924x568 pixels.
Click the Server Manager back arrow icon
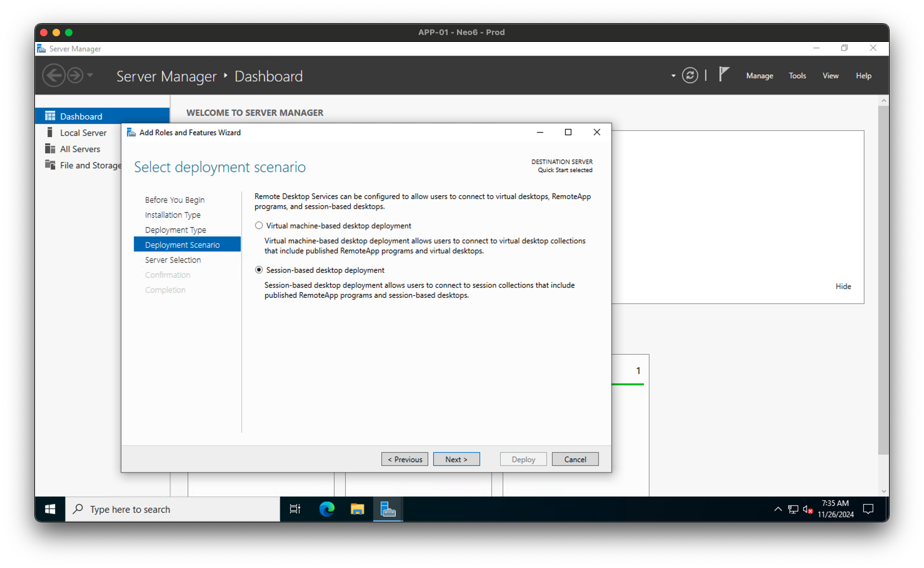pos(53,76)
